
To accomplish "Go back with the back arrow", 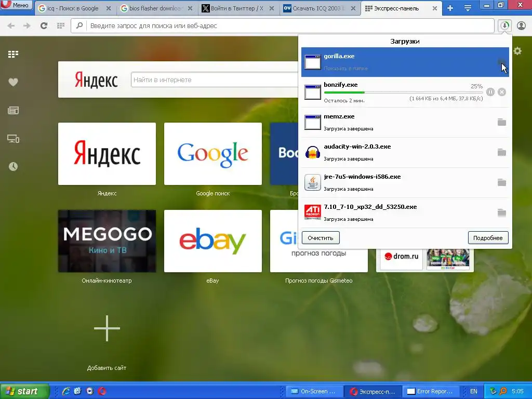I will tap(11, 26).
